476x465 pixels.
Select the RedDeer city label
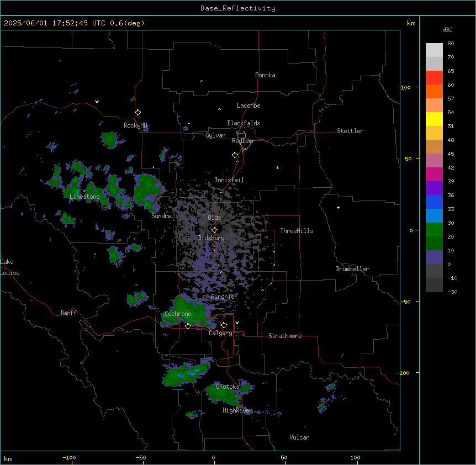243,141
